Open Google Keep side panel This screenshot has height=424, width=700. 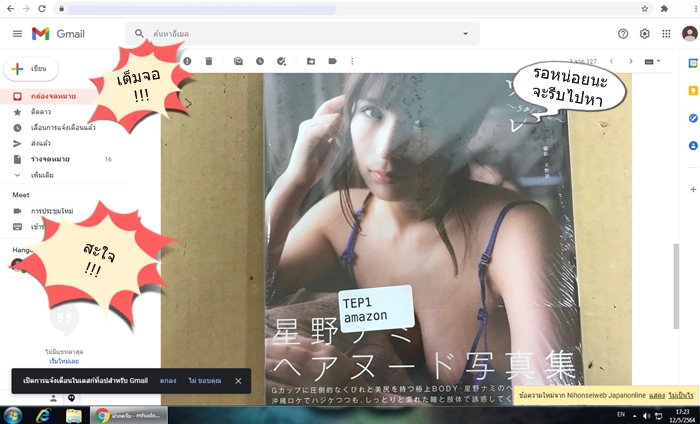[x=693, y=91]
